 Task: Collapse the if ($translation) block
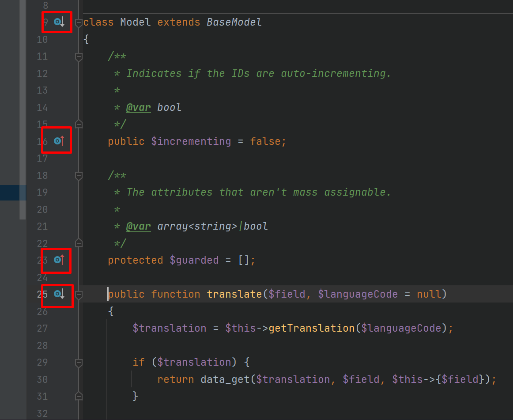click(78, 363)
